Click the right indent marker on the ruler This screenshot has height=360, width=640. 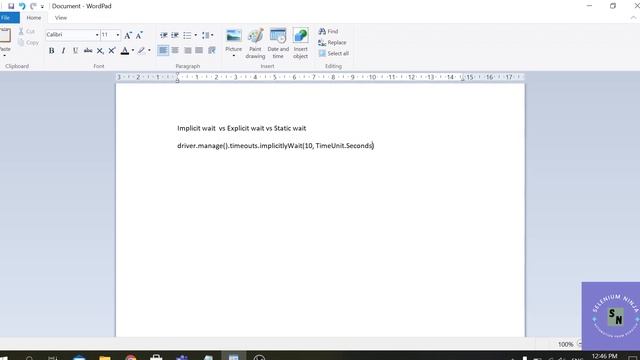coord(462,79)
